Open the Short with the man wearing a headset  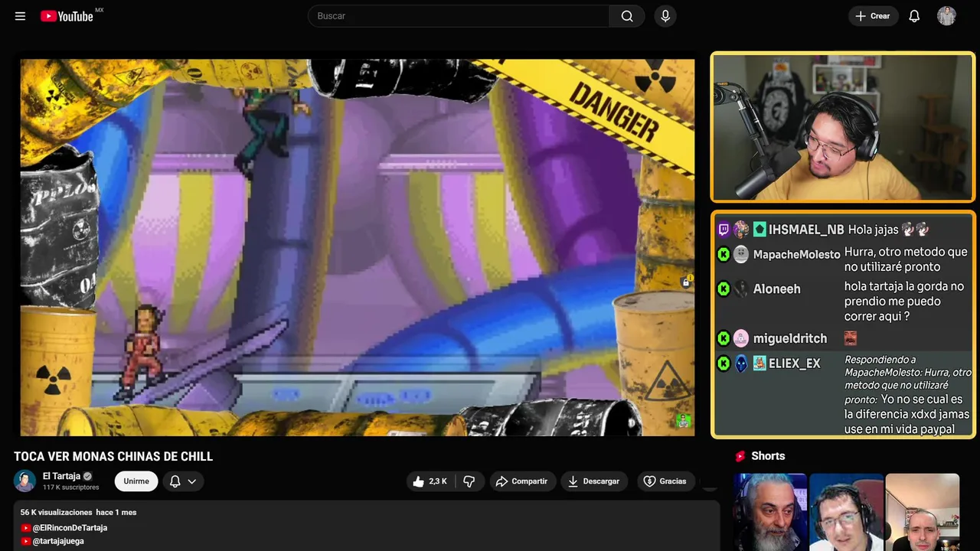[846, 512]
